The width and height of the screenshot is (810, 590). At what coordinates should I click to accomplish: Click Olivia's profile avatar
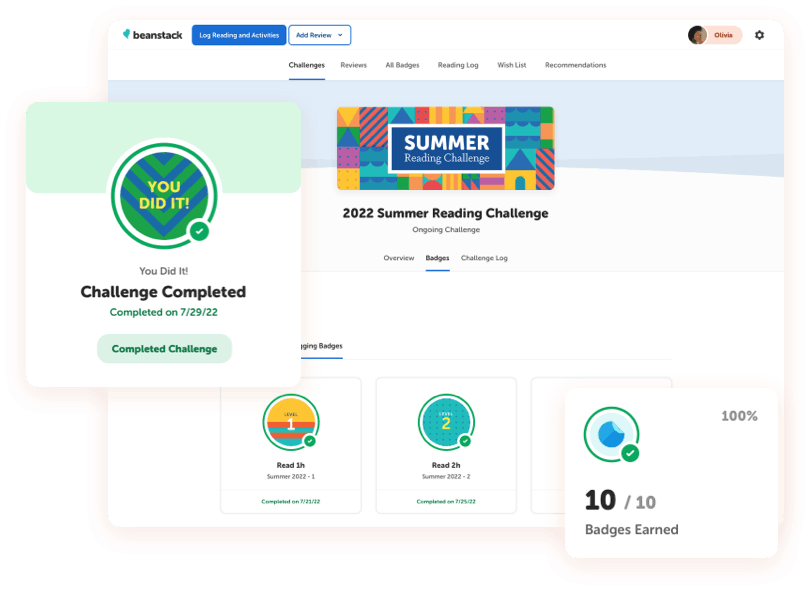(698, 35)
